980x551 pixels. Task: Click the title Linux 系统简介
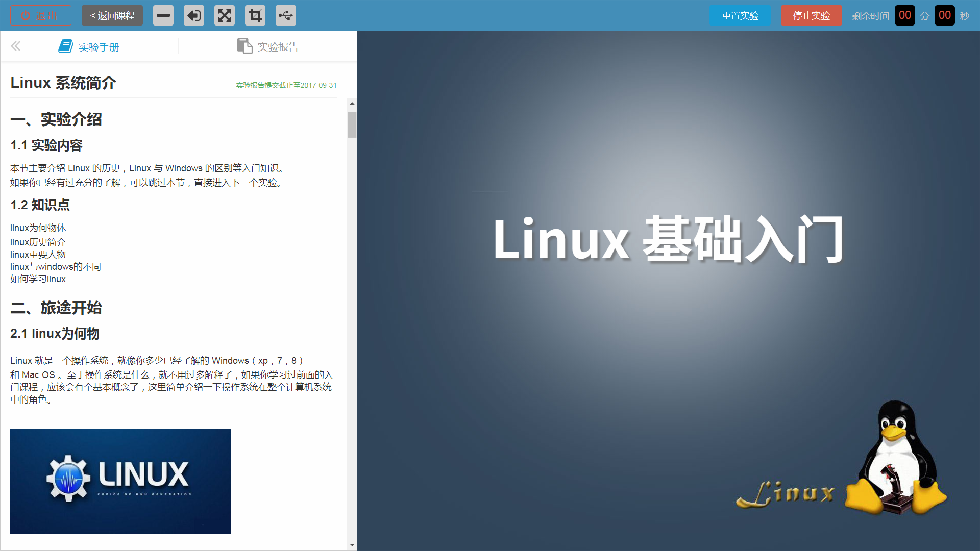63,83
